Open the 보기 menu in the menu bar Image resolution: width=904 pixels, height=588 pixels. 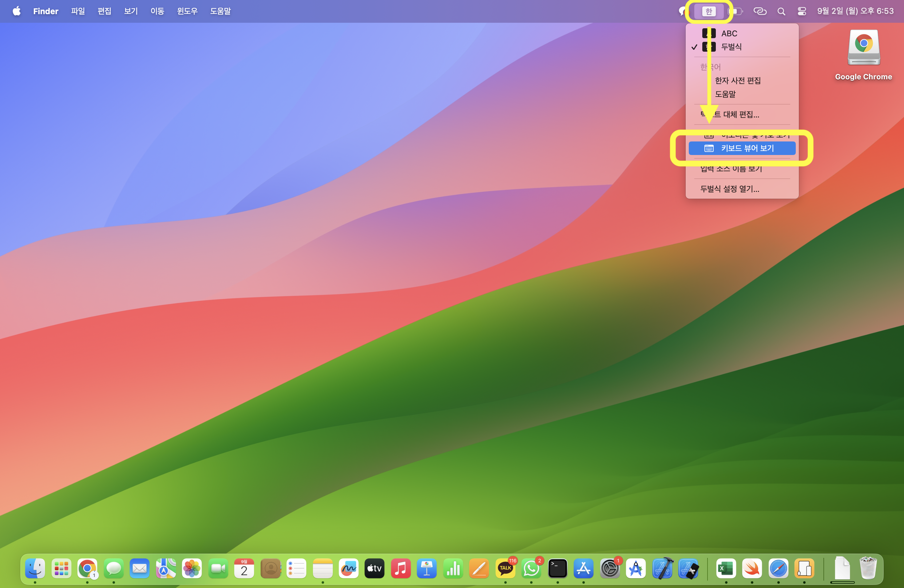coord(131,11)
